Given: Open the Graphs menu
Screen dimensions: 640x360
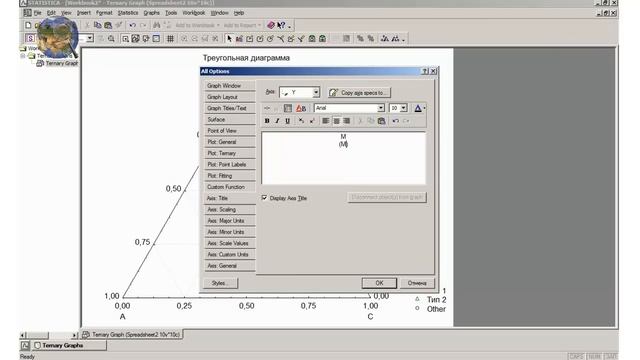Looking at the screenshot, I should click(151, 13).
